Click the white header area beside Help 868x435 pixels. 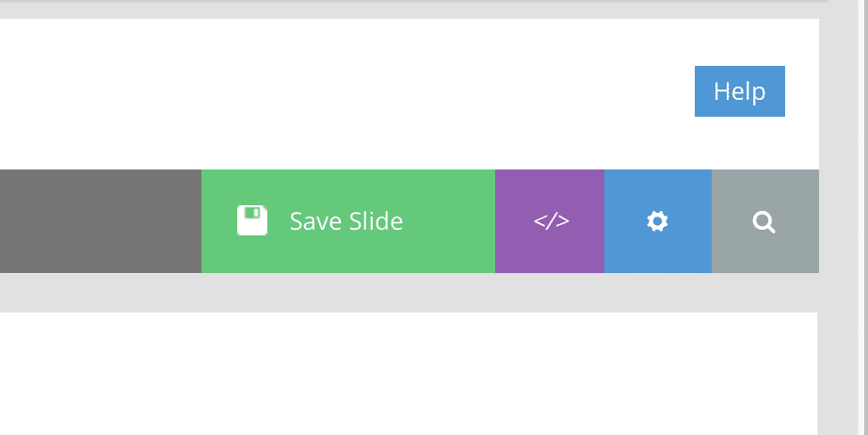click(347, 94)
